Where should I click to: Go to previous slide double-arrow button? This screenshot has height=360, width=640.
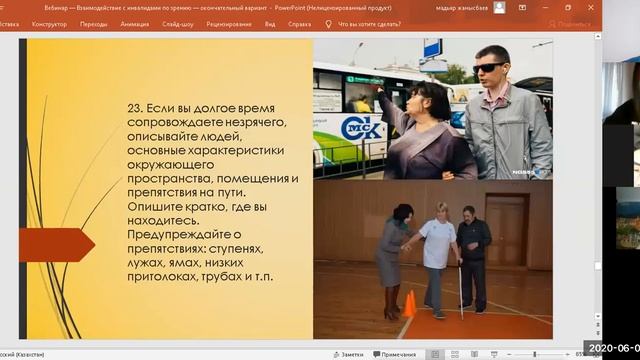(598, 325)
